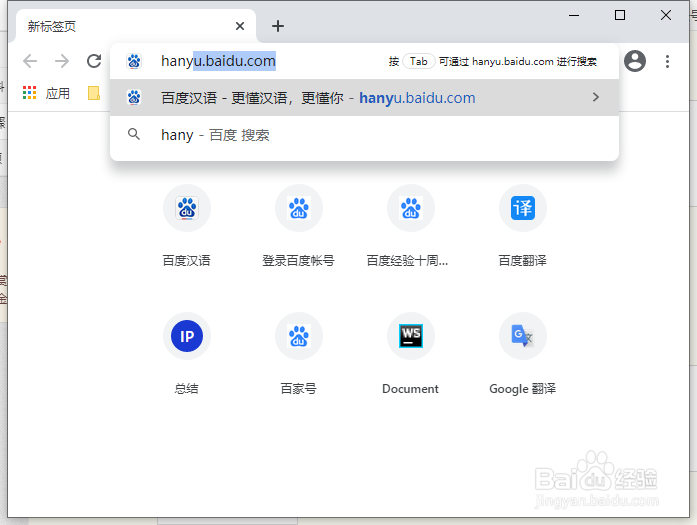Minimize the Chrome window
The height and width of the screenshot is (525, 697).
(574, 16)
